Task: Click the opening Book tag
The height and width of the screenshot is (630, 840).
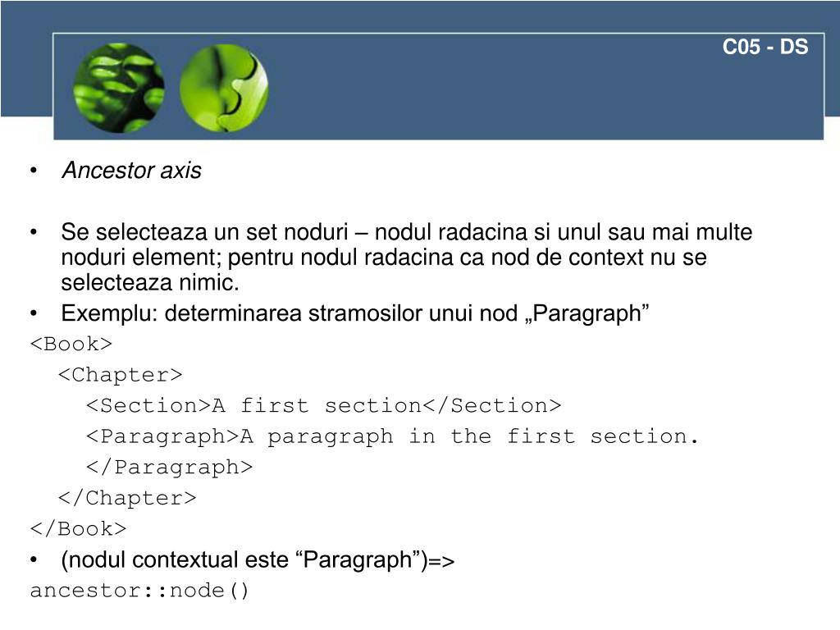Action: pyautogui.click(x=71, y=344)
